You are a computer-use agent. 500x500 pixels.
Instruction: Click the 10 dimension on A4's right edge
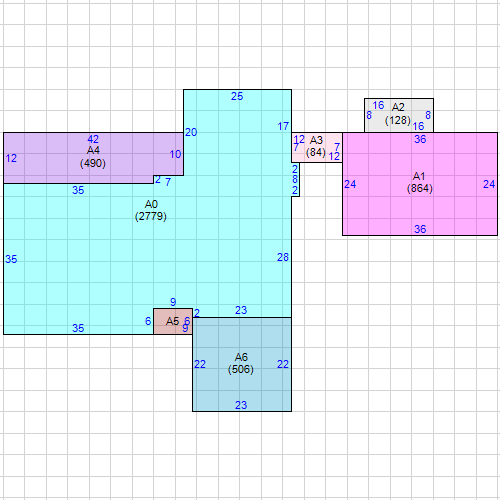(x=175, y=154)
